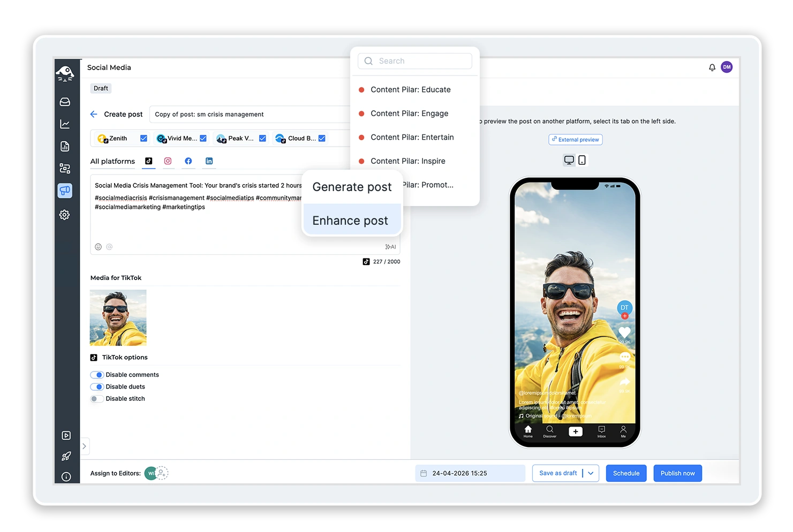Click the WI editor avatar
Screen dimensions: 793x532
tap(150, 473)
